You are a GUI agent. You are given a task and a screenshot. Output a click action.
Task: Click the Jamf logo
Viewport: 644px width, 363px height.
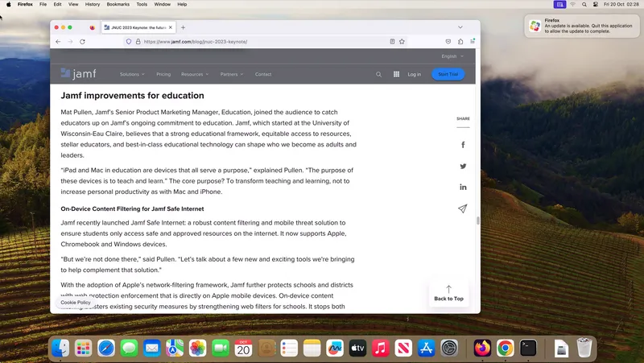[78, 74]
